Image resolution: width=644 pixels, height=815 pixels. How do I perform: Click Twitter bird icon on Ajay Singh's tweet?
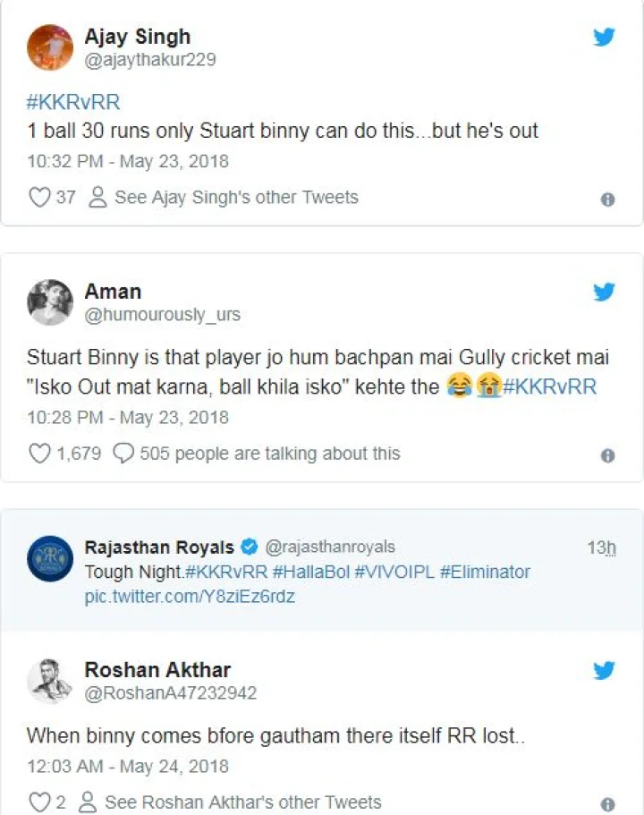pos(605,38)
